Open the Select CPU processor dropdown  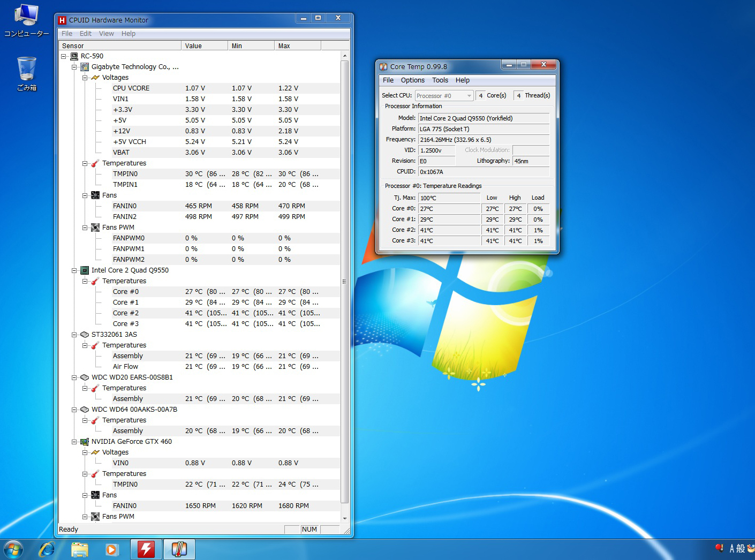pos(444,96)
